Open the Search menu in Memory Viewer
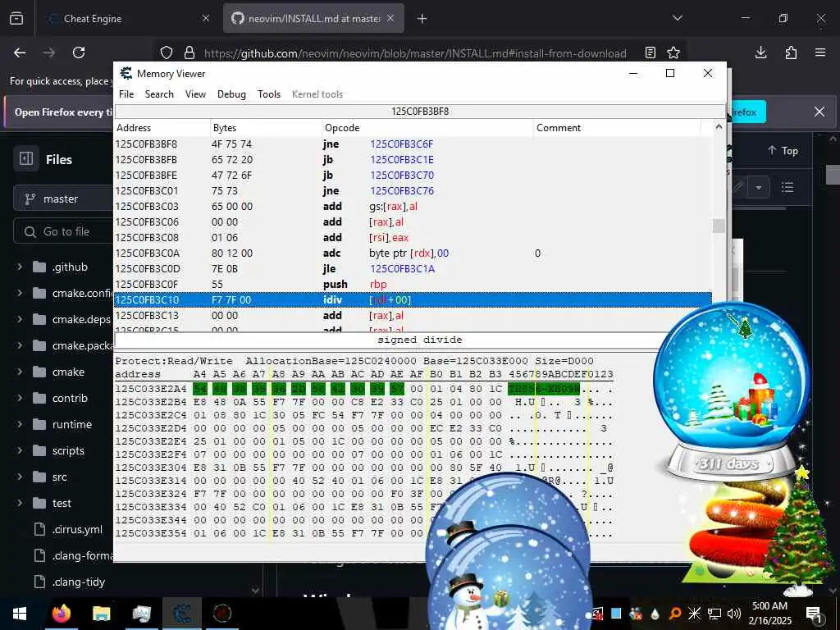840x630 pixels. 159,94
